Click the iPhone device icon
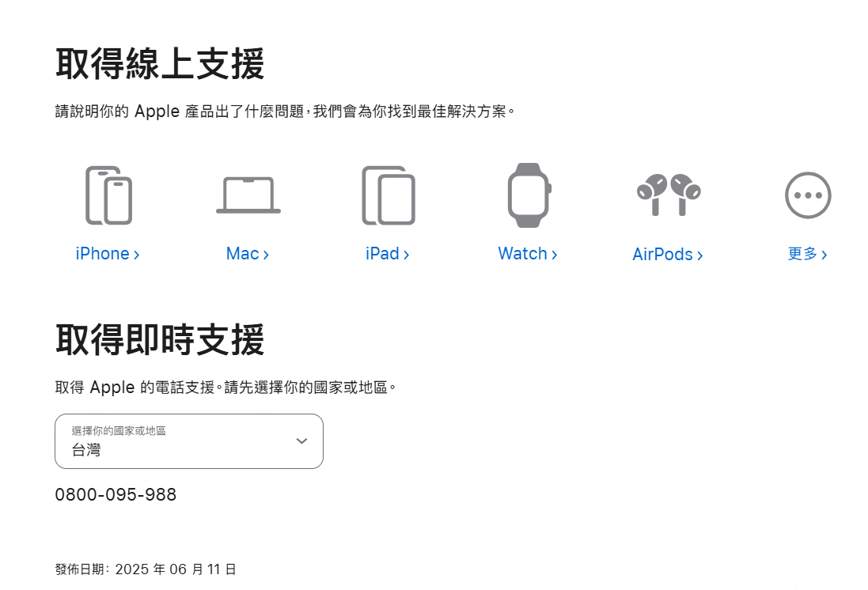868x590 pixels. pyautogui.click(x=108, y=195)
